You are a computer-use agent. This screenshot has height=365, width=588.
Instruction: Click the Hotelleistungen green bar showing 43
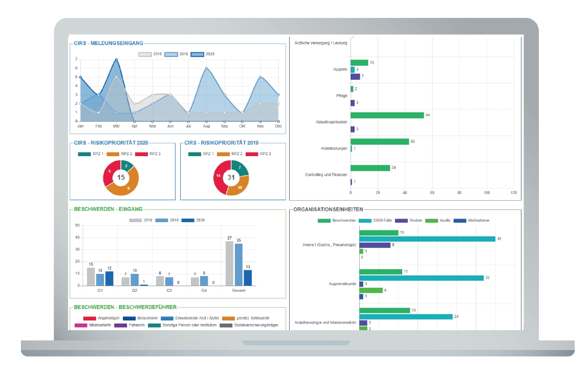(380, 141)
